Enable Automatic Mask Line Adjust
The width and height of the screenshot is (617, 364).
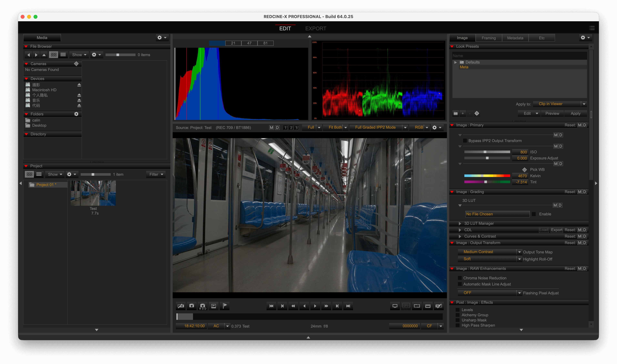(x=460, y=284)
